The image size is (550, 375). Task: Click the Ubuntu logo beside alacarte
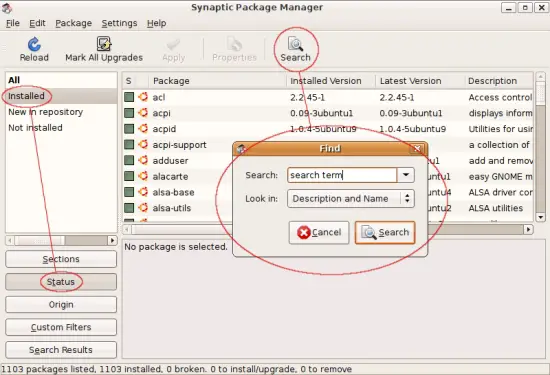point(143,176)
